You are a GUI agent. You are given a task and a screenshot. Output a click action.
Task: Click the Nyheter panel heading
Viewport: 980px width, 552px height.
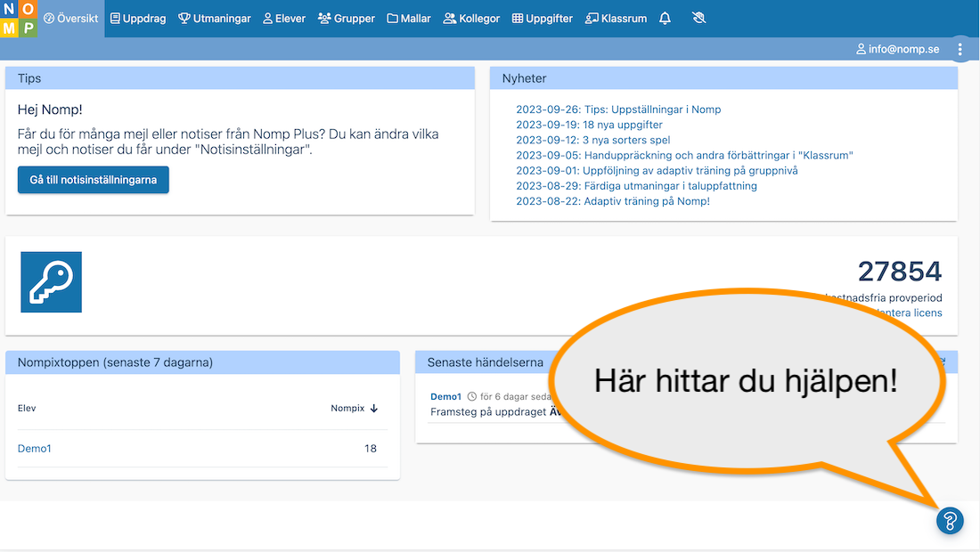point(525,78)
